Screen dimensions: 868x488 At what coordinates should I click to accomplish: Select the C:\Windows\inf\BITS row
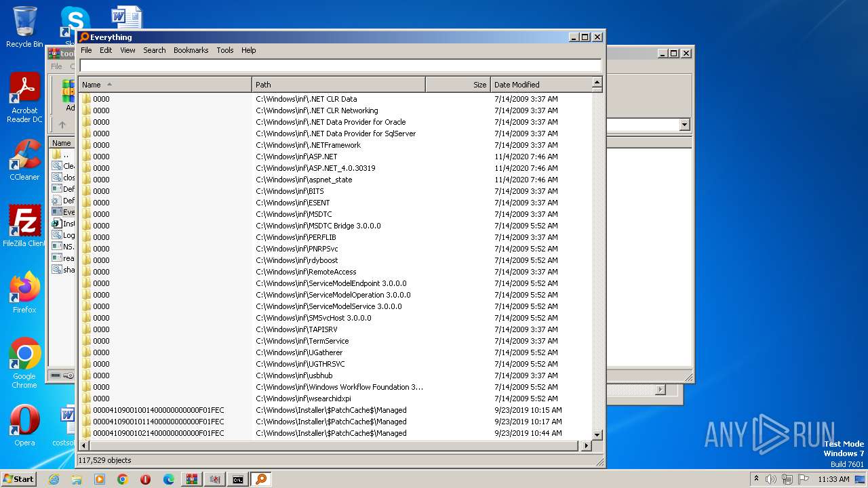336,191
